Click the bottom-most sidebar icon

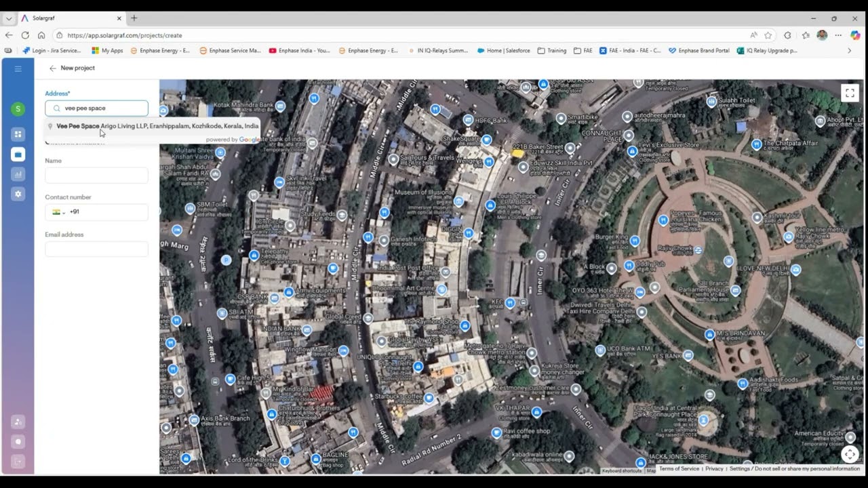pos(18,462)
